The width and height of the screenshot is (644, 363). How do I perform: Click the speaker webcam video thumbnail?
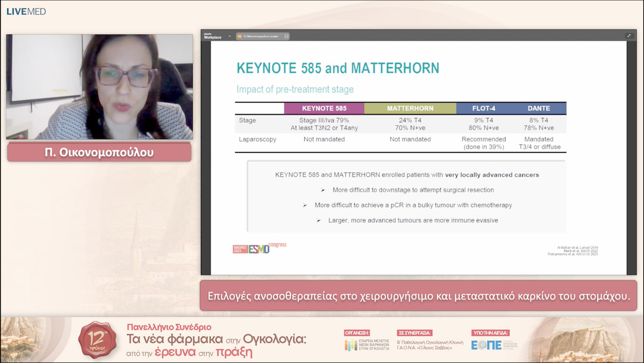pos(100,87)
